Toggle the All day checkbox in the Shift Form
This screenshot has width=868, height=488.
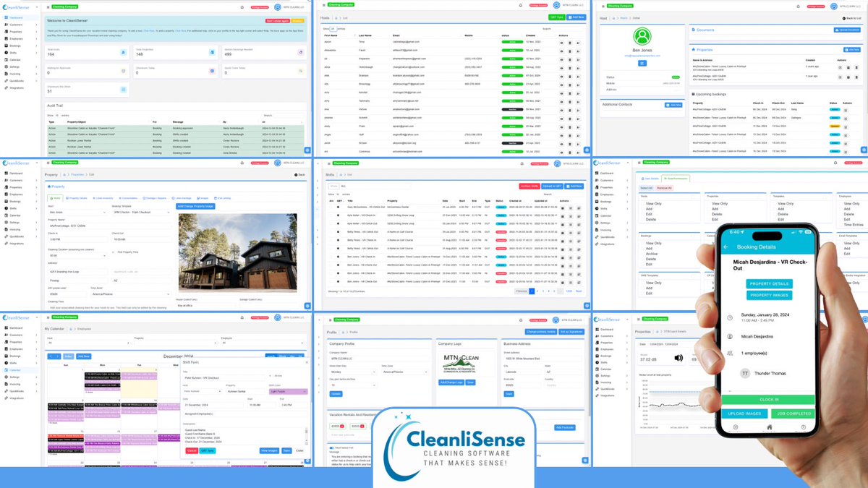click(x=270, y=376)
